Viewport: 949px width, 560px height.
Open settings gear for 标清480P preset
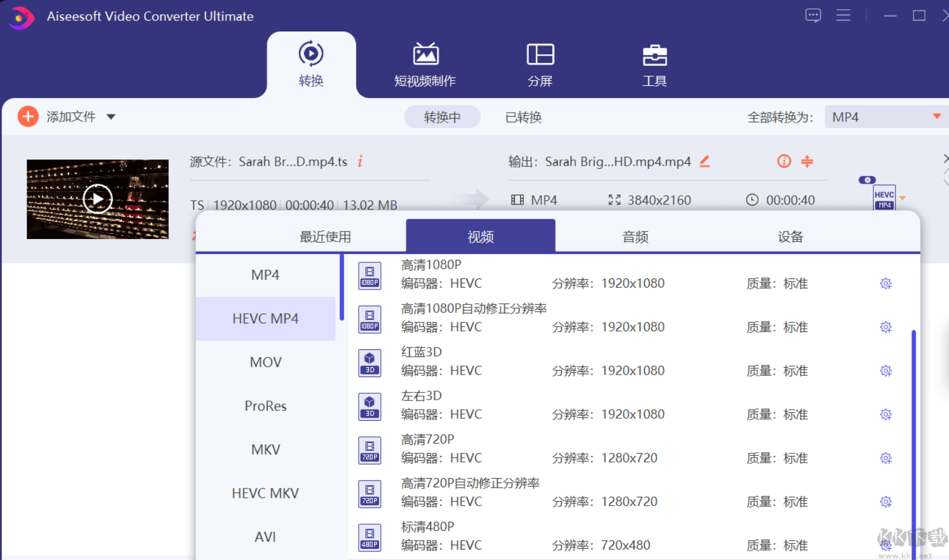[x=886, y=545]
